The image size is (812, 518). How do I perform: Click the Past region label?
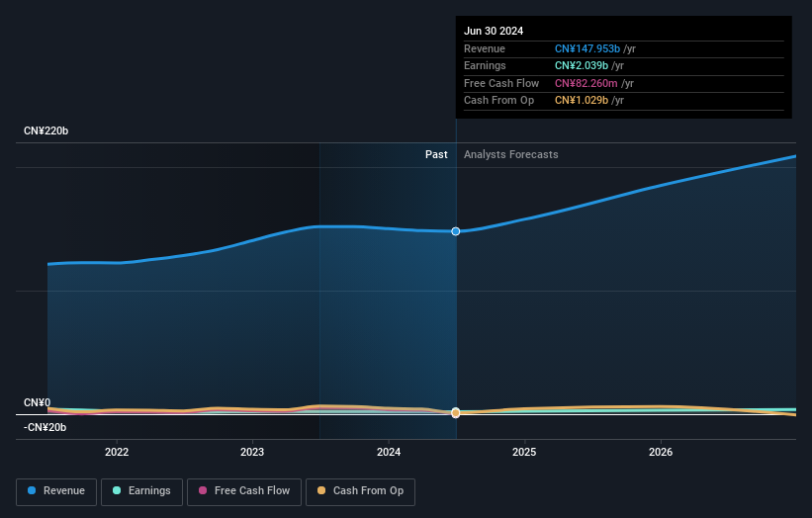point(436,154)
